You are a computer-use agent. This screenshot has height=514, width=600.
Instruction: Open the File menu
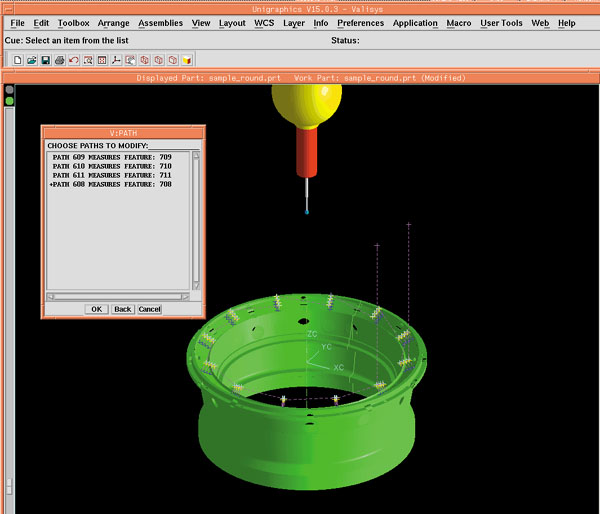click(18, 23)
